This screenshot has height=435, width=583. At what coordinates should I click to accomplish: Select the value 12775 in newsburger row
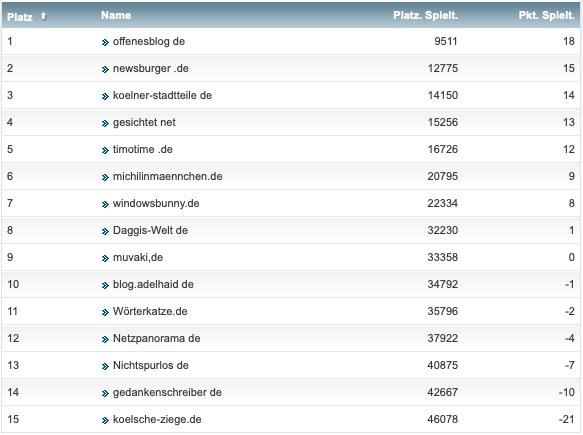tap(442, 68)
